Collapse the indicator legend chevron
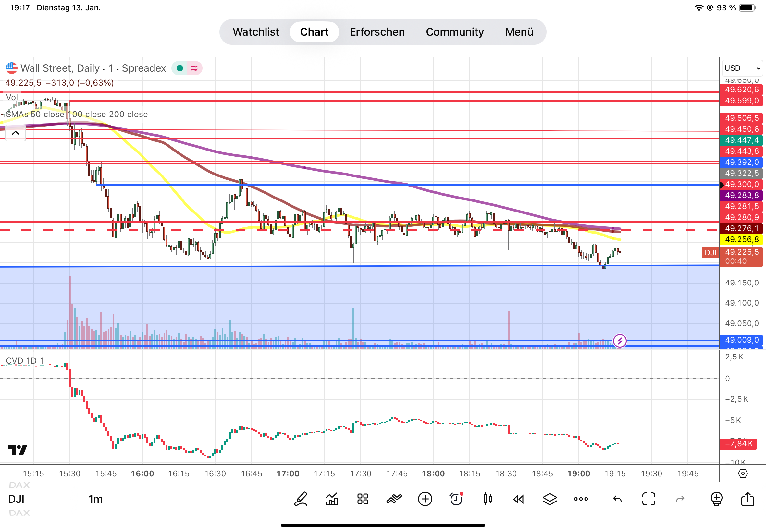 [x=15, y=133]
